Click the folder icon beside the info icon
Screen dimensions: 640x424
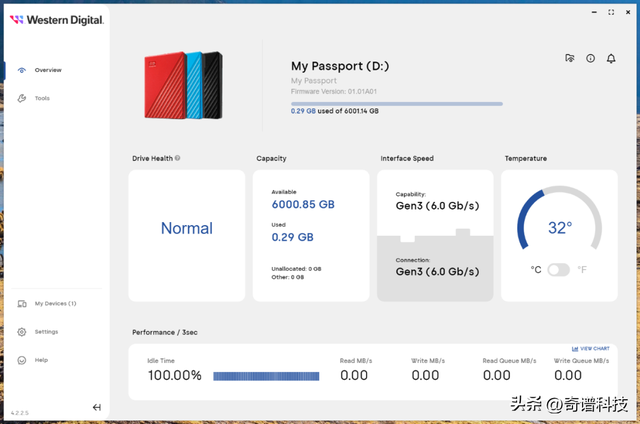[x=570, y=58]
